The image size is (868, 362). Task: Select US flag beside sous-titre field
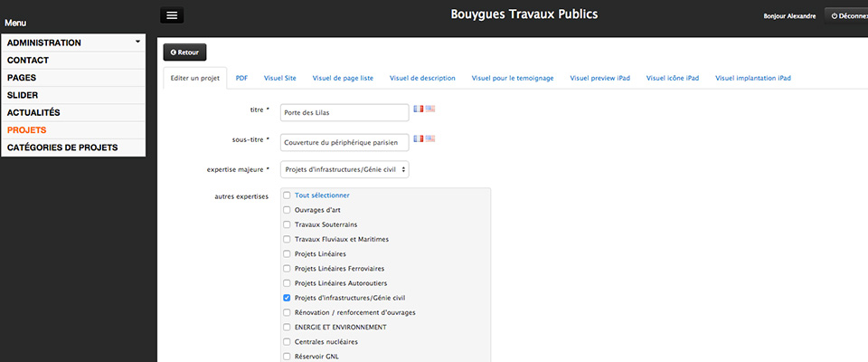(x=430, y=138)
